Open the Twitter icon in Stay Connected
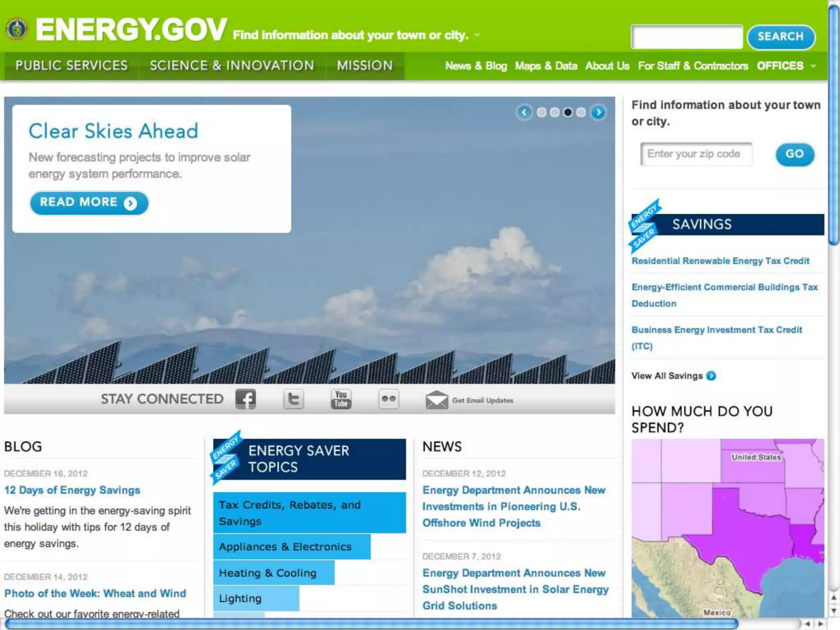 293,399
